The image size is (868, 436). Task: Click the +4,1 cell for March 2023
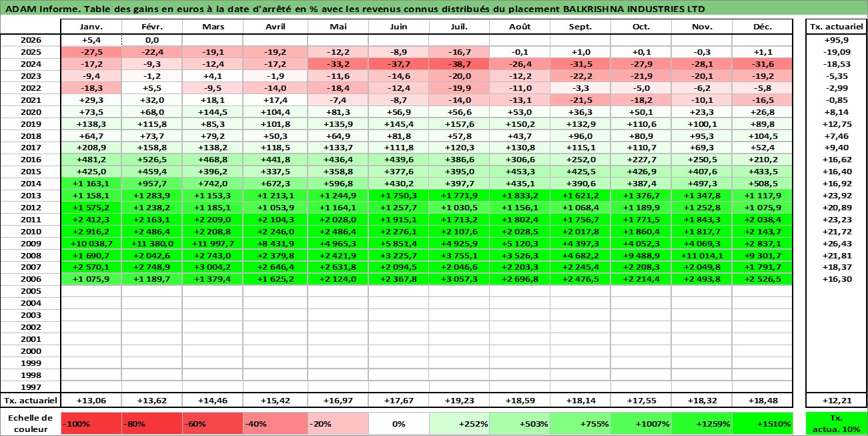pyautogui.click(x=212, y=76)
